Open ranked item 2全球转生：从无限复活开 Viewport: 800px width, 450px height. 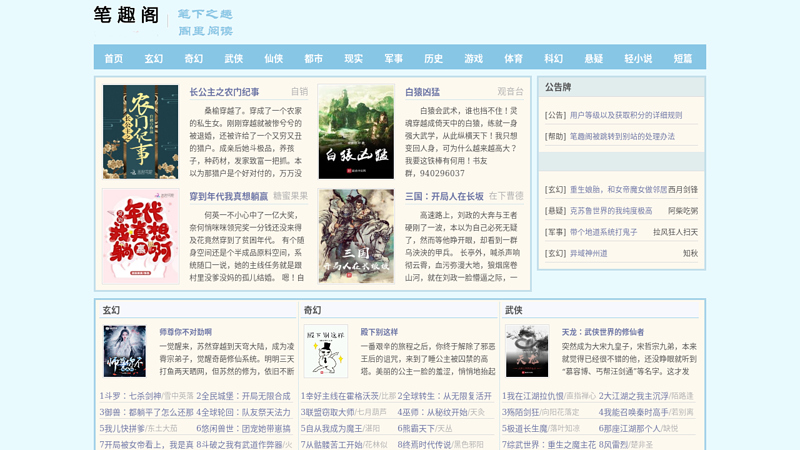444,396
